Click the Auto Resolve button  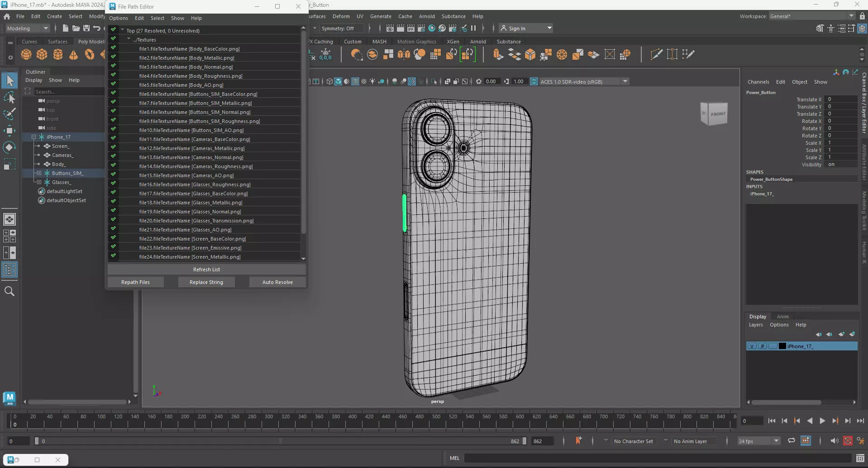click(277, 282)
